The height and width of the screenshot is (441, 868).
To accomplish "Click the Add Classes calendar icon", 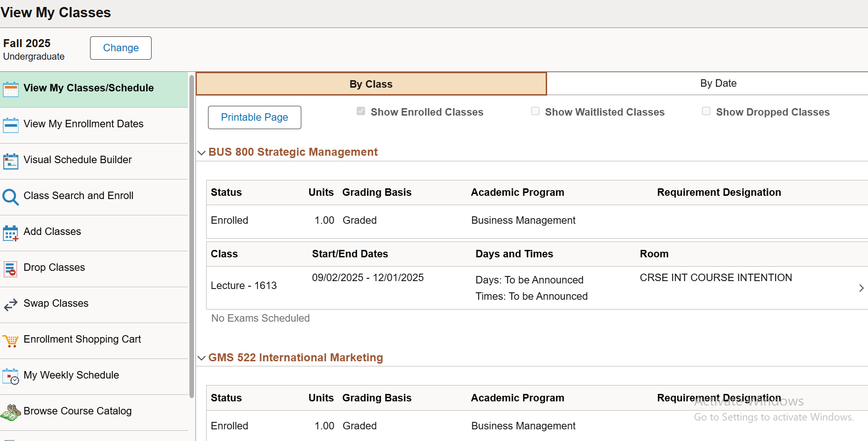I will [11, 232].
